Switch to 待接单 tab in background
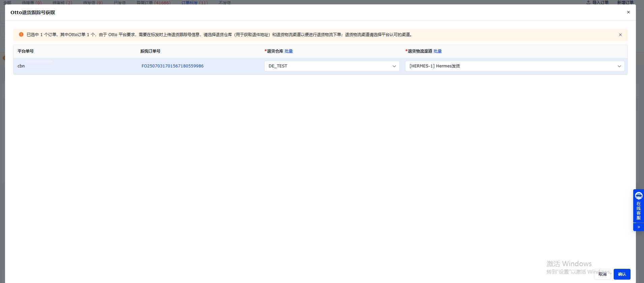 [x=32, y=2]
